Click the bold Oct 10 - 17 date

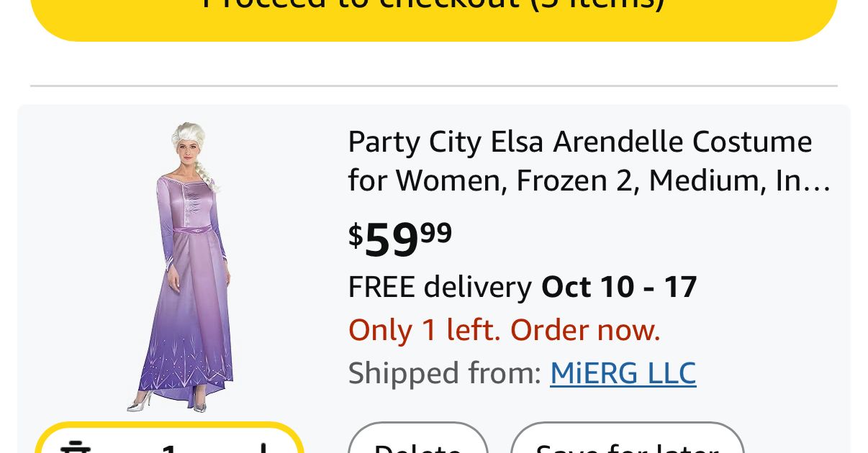619,287
